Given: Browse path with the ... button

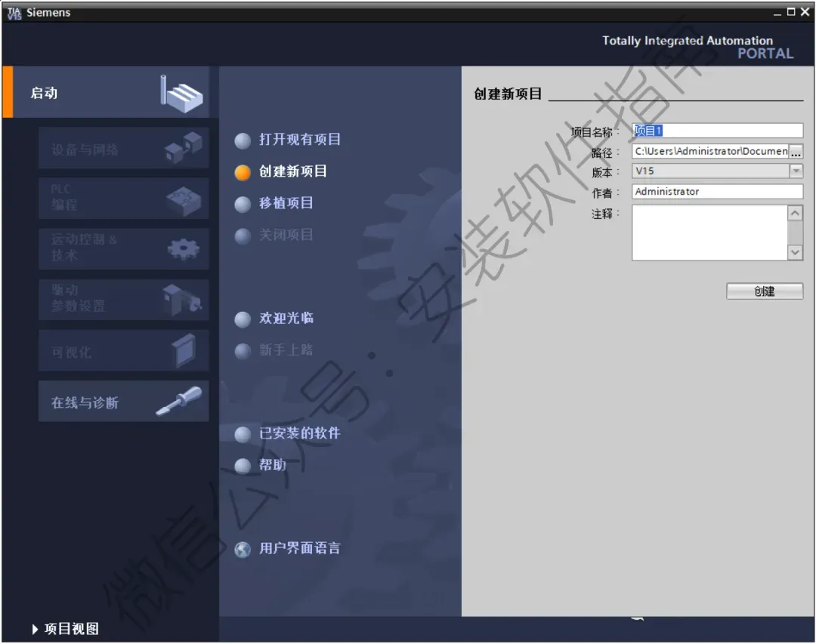Looking at the screenshot, I should click(796, 152).
